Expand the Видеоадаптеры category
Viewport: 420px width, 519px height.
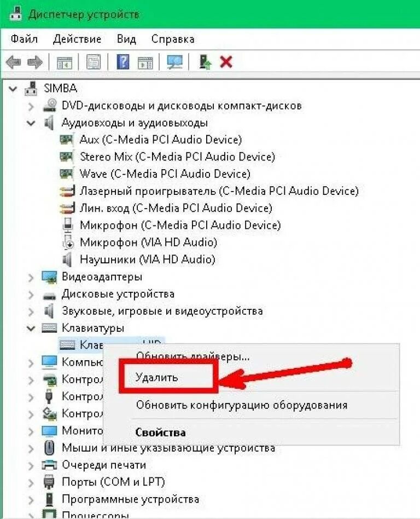coord(31,277)
